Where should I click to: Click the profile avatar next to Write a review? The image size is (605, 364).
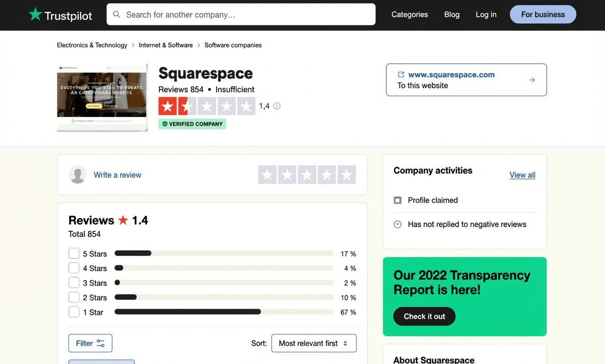point(77,174)
